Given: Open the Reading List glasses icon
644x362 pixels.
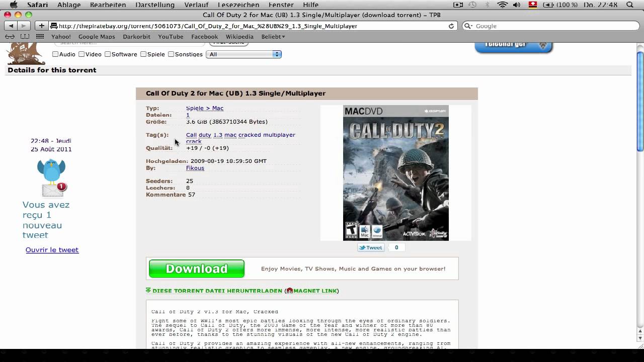Looking at the screenshot, I should point(10,37).
